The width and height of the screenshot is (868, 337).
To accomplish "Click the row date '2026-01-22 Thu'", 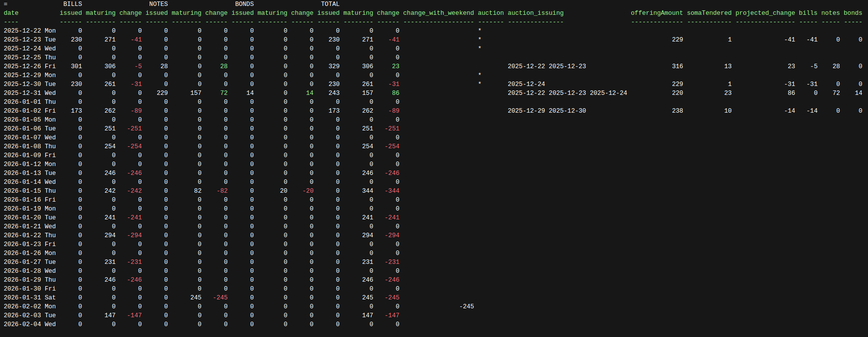I will pos(30,235).
